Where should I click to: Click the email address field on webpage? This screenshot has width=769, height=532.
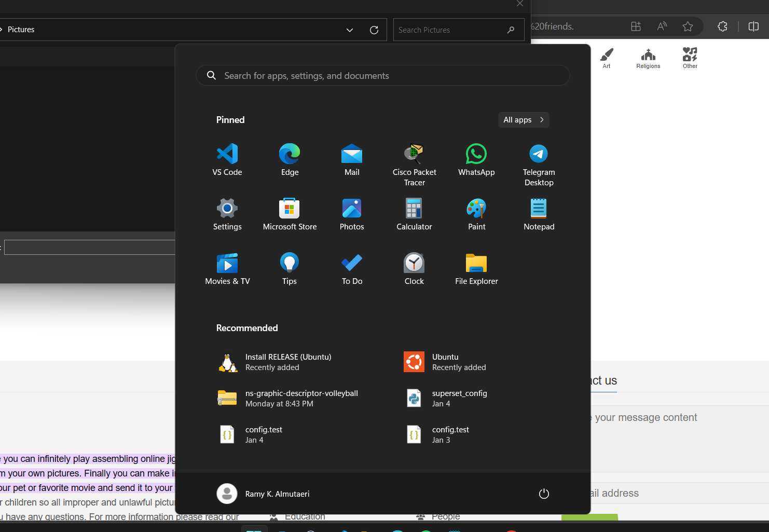click(680, 493)
